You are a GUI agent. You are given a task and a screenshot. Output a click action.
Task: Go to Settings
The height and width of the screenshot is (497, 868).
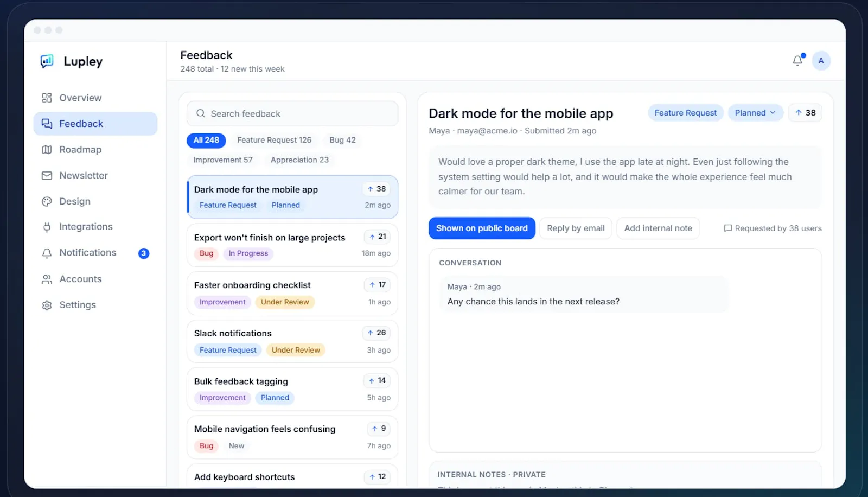95,305
